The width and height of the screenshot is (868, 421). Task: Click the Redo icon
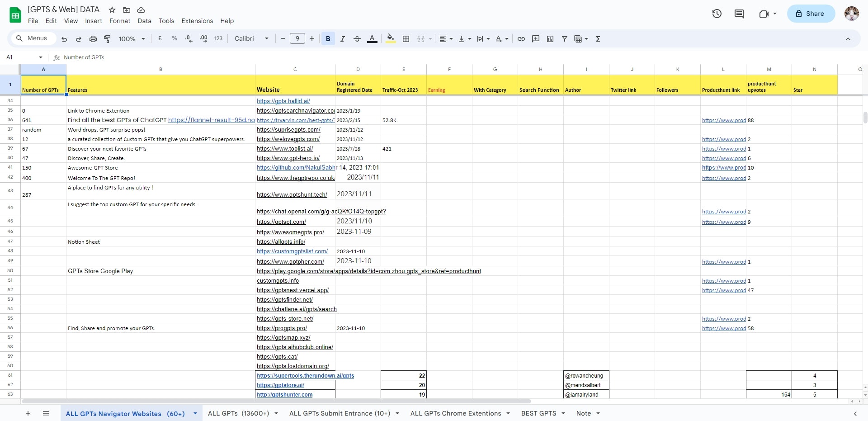coord(78,39)
